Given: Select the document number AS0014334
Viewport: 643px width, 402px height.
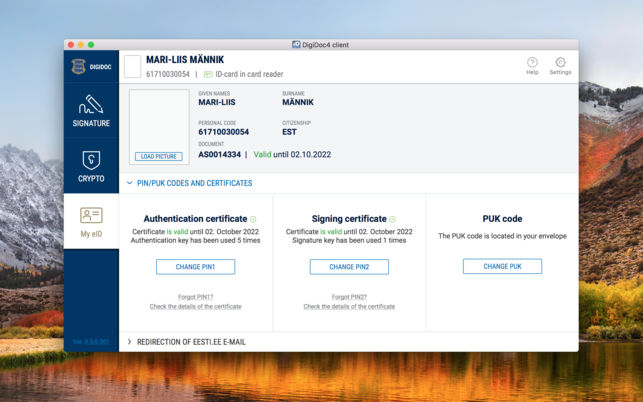Looking at the screenshot, I should click(x=219, y=155).
